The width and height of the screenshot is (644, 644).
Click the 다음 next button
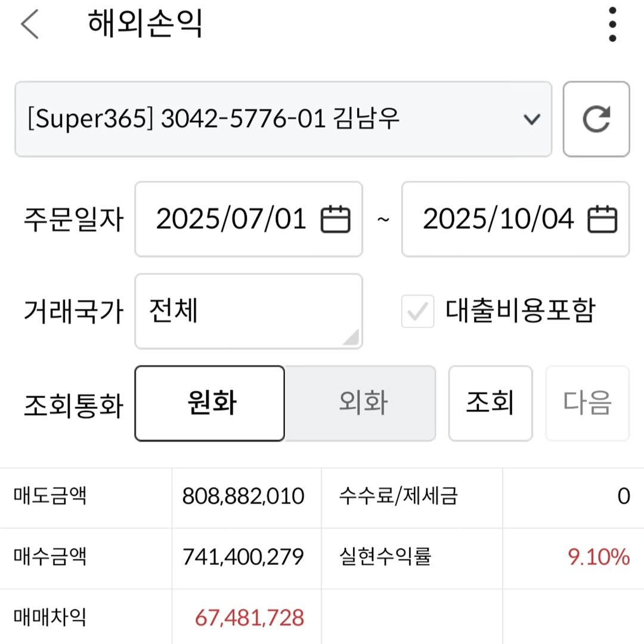587,402
